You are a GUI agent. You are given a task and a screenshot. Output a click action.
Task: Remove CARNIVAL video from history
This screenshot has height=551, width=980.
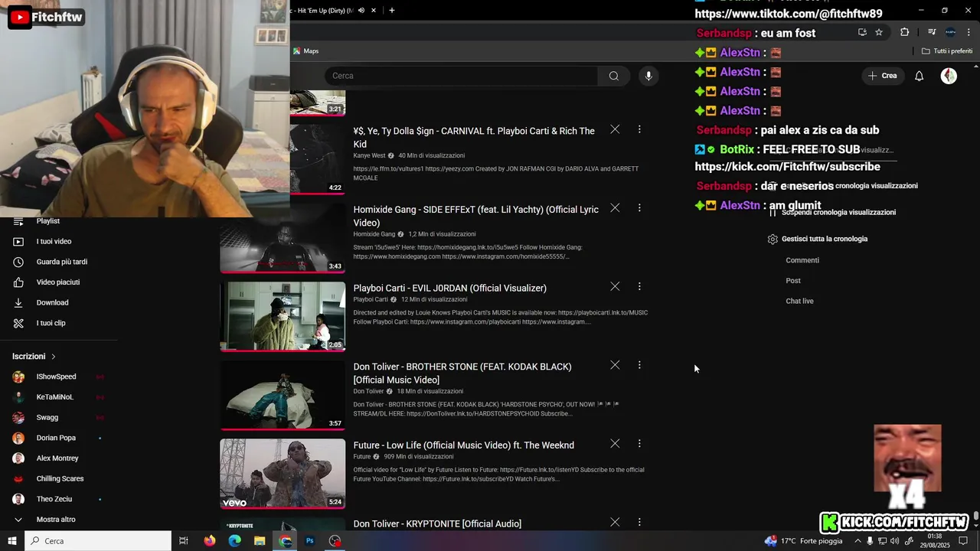[x=615, y=129]
